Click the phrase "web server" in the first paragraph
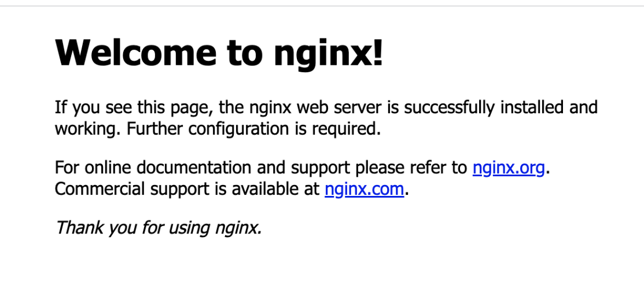 point(336,107)
